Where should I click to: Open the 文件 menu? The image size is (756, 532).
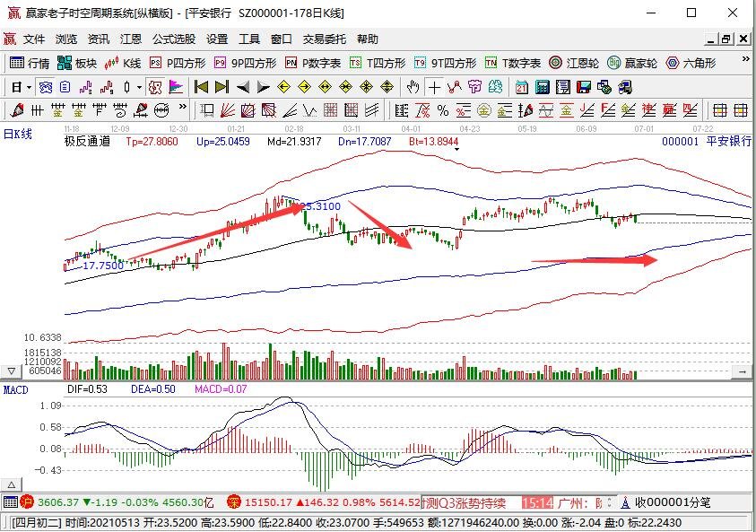[34, 39]
